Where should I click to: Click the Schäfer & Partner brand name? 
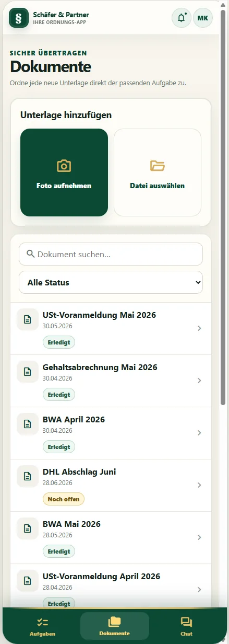point(61,15)
